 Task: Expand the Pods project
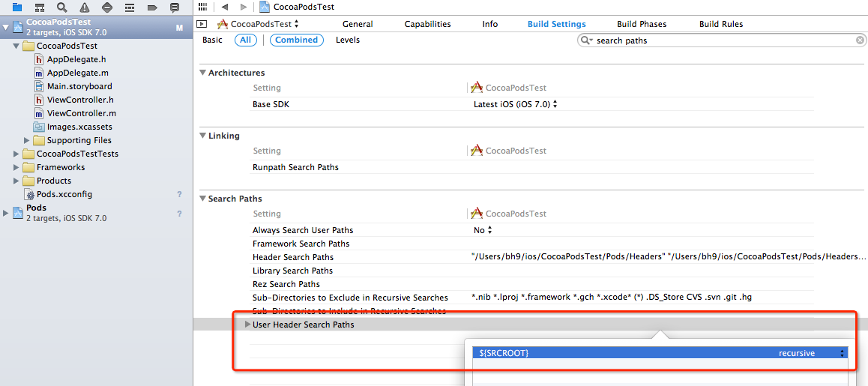pyautogui.click(x=5, y=213)
